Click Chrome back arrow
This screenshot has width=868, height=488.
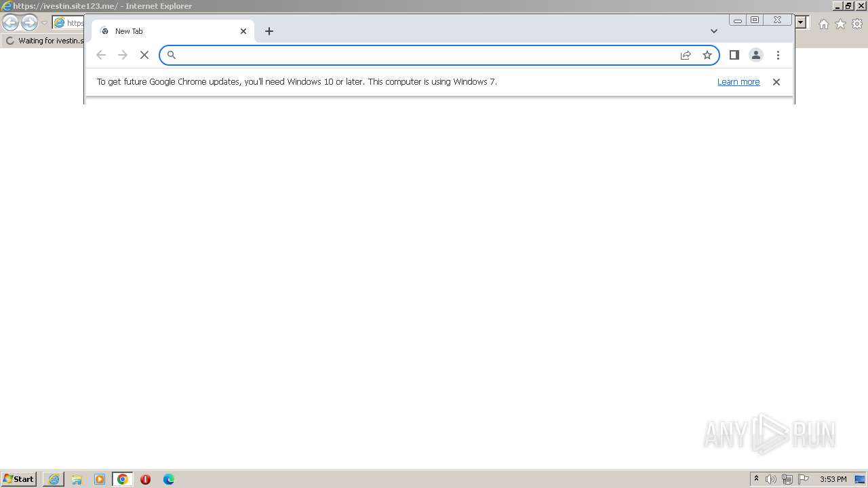(101, 55)
